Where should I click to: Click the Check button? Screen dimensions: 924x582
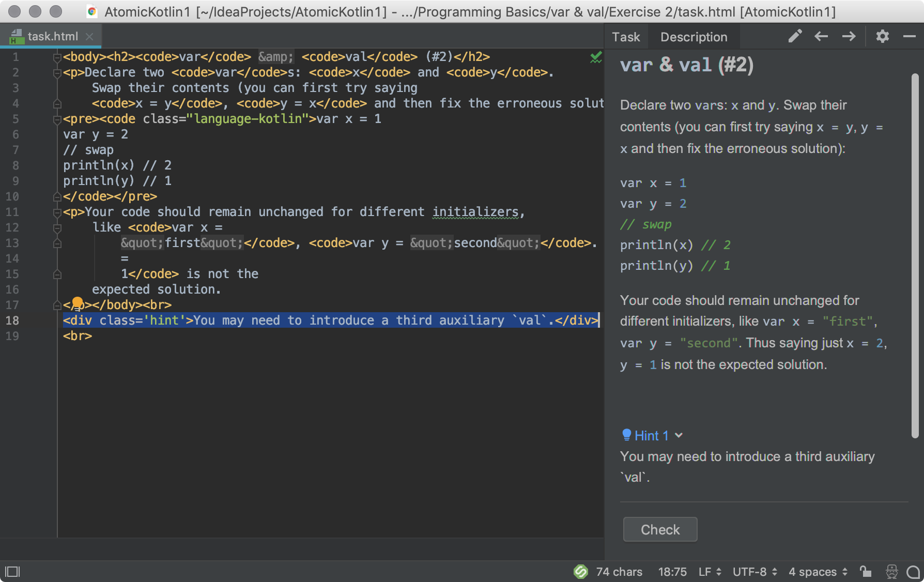click(x=660, y=529)
